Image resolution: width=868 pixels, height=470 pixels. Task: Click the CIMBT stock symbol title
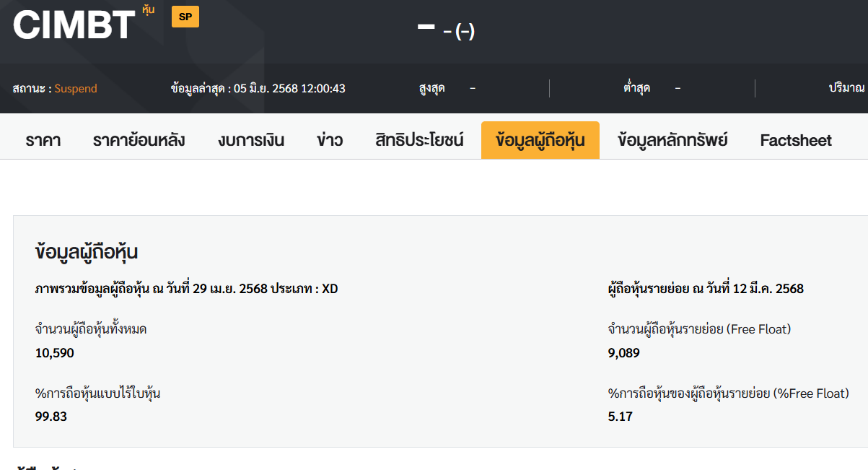pyautogui.click(x=74, y=25)
